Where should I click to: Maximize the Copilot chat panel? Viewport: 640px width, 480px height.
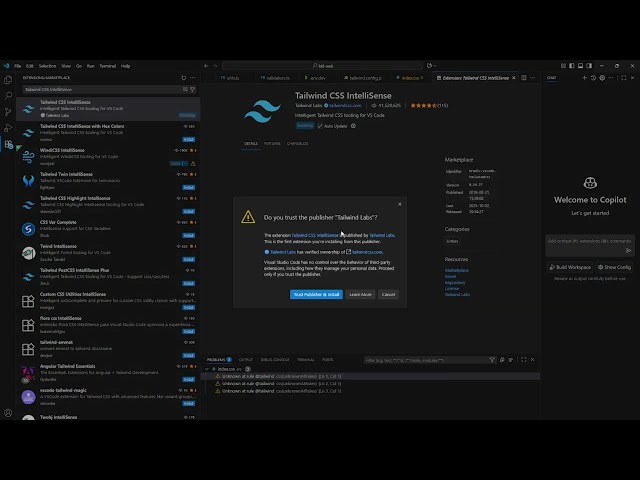tap(624, 78)
